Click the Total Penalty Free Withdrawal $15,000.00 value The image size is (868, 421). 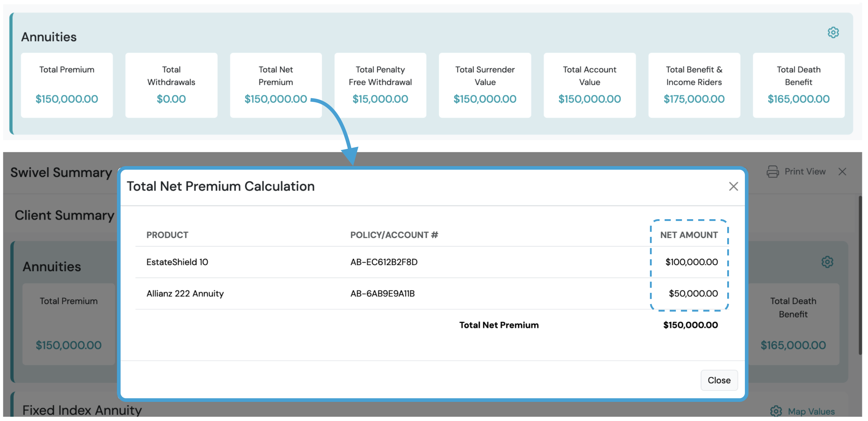click(380, 99)
